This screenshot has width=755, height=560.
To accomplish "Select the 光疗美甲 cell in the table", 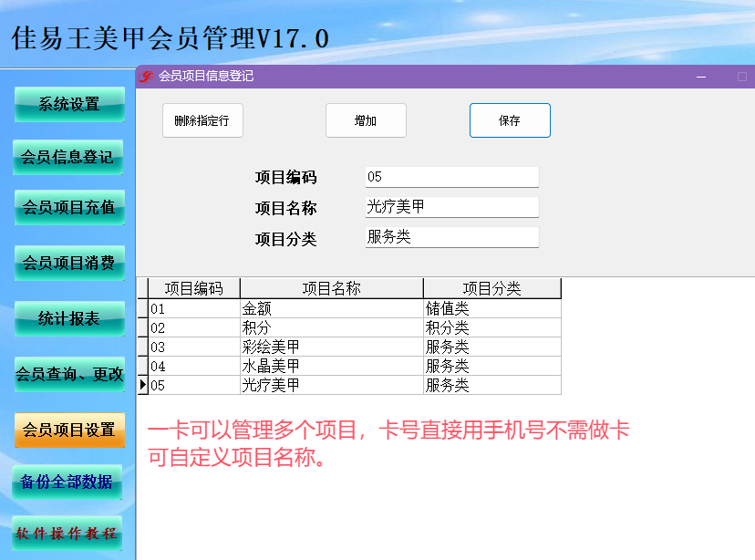I will pos(332,385).
